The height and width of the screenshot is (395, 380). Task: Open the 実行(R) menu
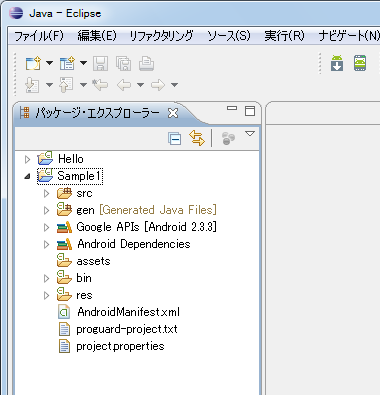pyautogui.click(x=284, y=35)
